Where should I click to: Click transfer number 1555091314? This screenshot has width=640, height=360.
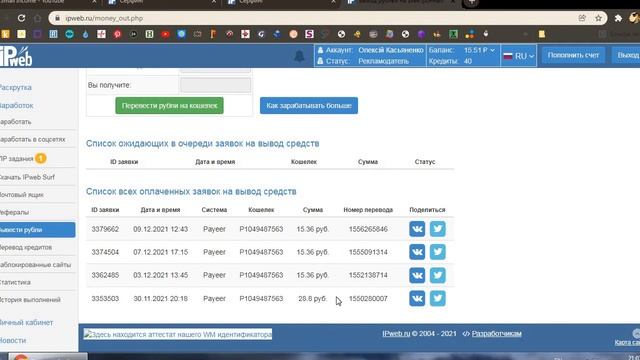tap(368, 252)
